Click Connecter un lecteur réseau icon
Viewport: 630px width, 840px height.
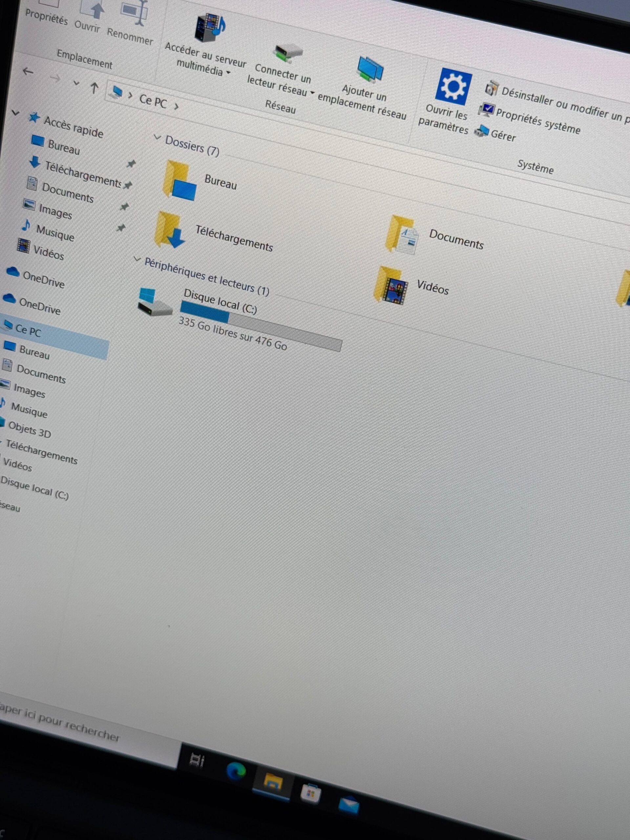click(288, 52)
